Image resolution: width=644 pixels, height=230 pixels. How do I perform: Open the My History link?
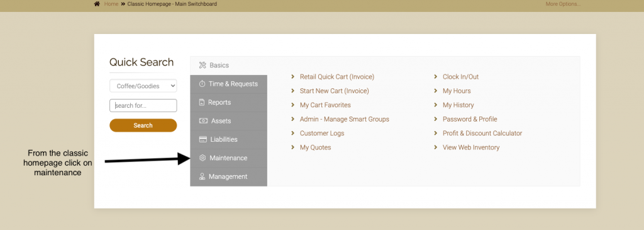click(458, 105)
